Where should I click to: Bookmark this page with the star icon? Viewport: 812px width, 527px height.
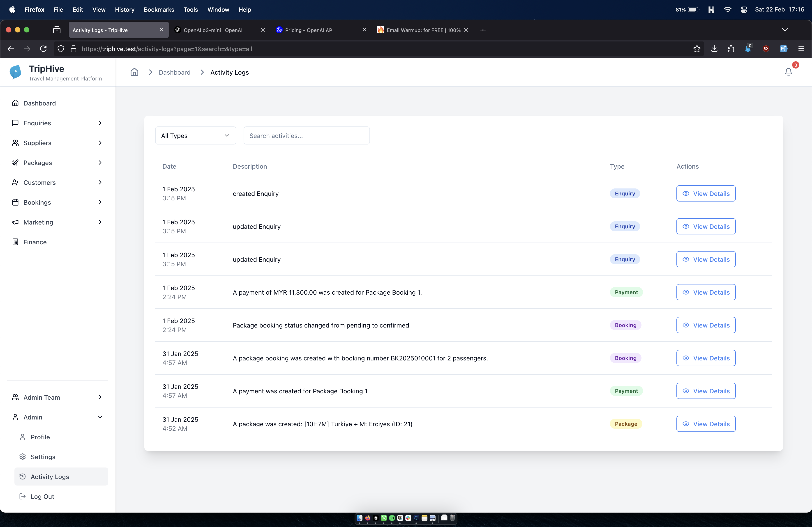pyautogui.click(x=697, y=49)
